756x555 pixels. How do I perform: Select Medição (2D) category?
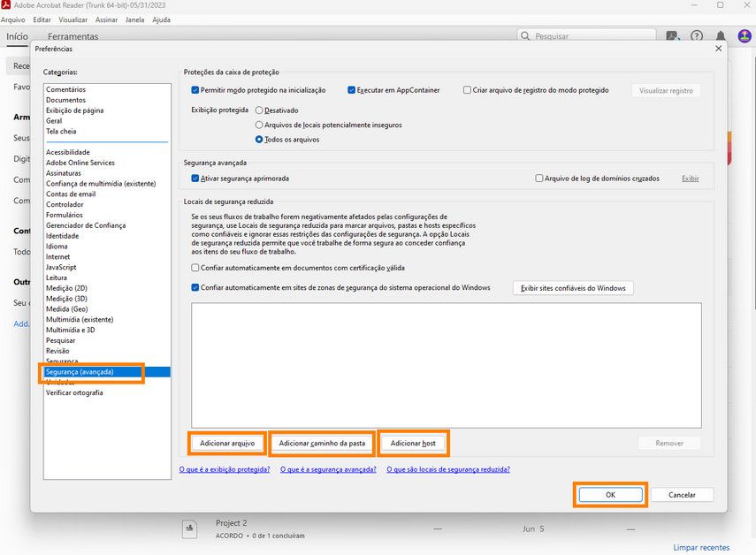[x=66, y=288]
